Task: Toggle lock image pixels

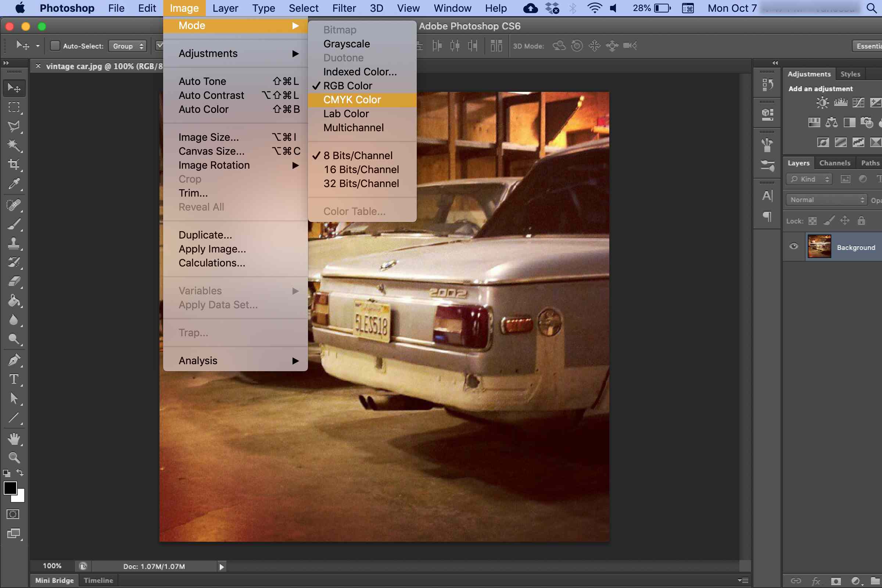Action: click(829, 220)
